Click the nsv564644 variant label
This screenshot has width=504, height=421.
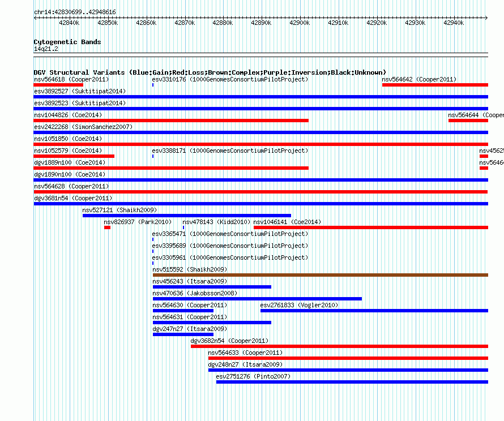(x=476, y=115)
